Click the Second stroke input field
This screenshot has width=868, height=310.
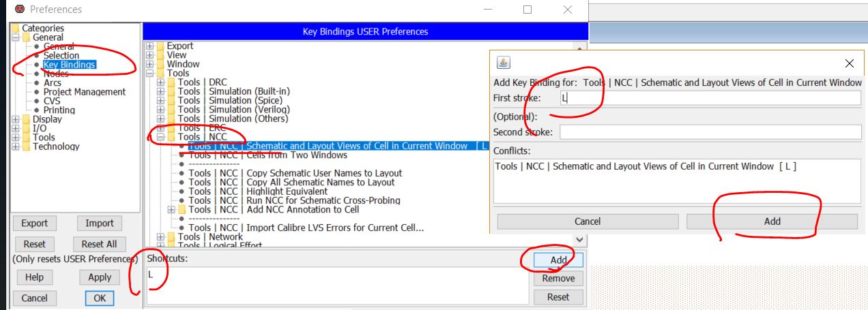(708, 132)
